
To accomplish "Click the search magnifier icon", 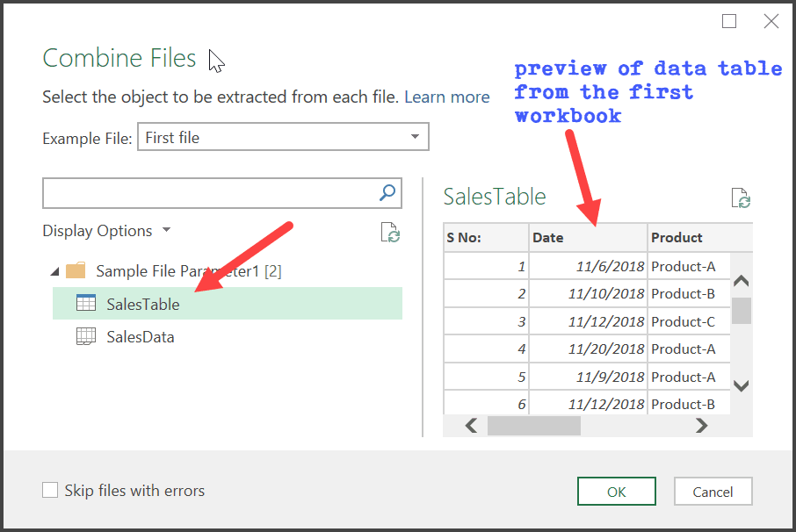I will 387,193.
